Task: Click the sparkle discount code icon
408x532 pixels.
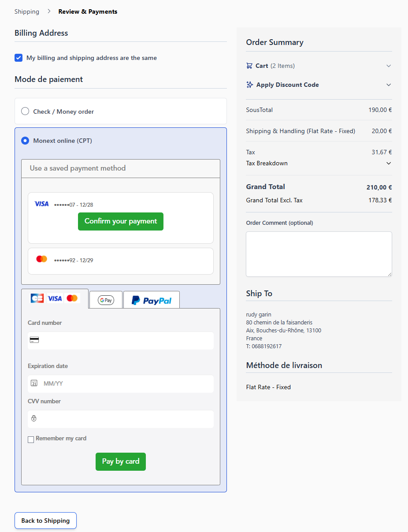Action: click(250, 85)
